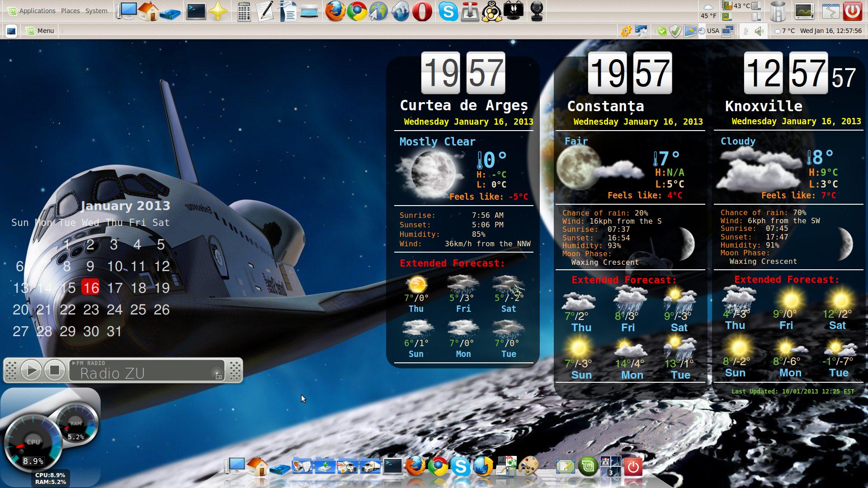Click the Constanța city title
This screenshot has width=868, height=488.
606,106
